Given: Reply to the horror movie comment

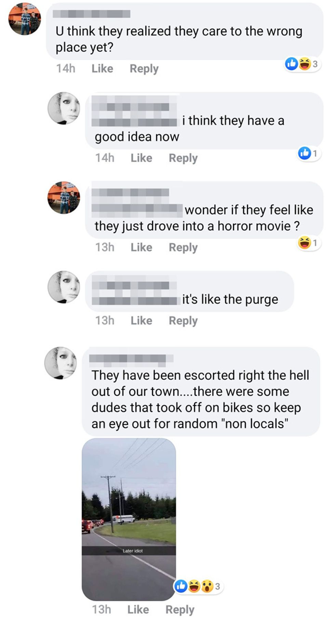Looking at the screenshot, I should tap(183, 247).
